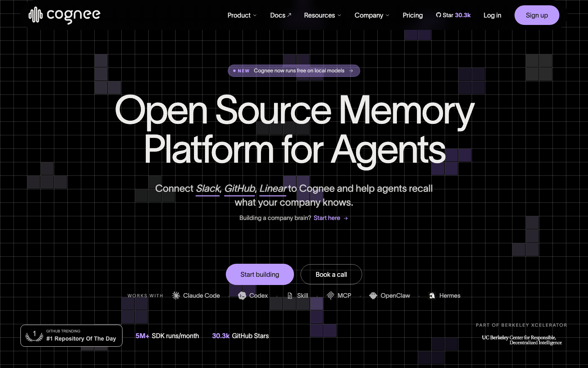
Task: Follow the Start here link
Action: pyautogui.click(x=331, y=218)
